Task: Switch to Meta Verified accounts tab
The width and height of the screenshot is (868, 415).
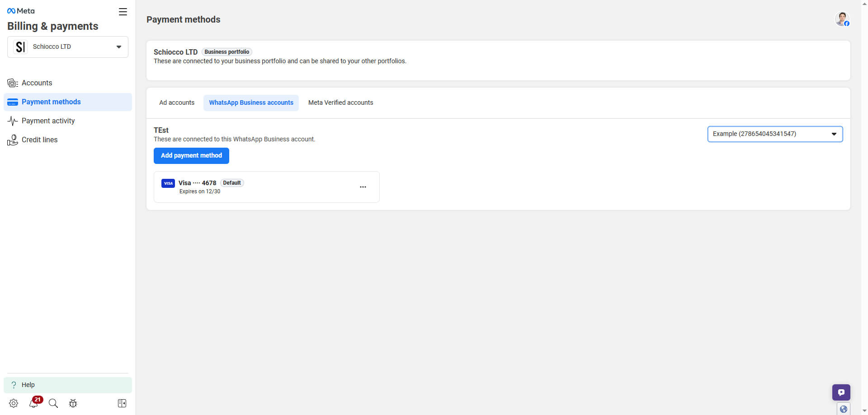Action: (x=340, y=103)
